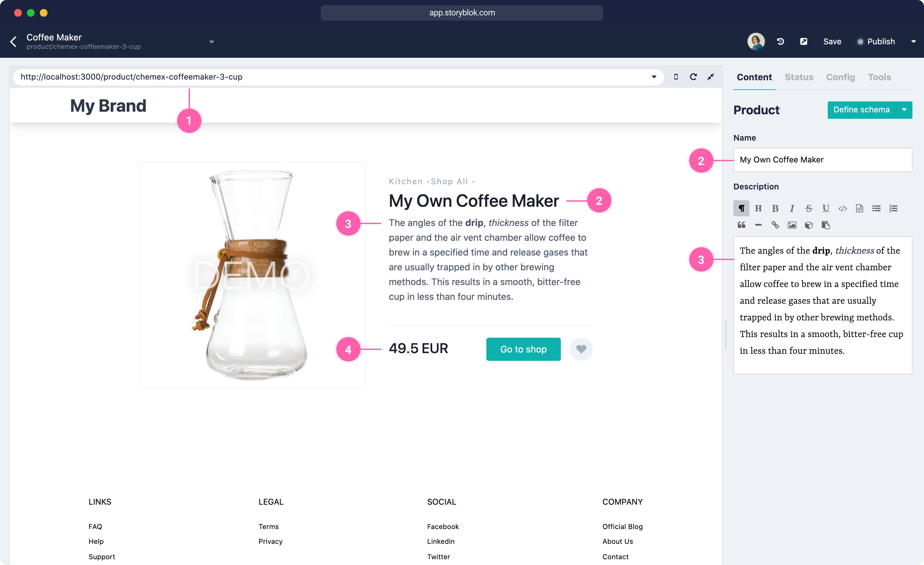Insert a blockquote using the quote icon
The width and height of the screenshot is (924, 565).
(x=741, y=225)
